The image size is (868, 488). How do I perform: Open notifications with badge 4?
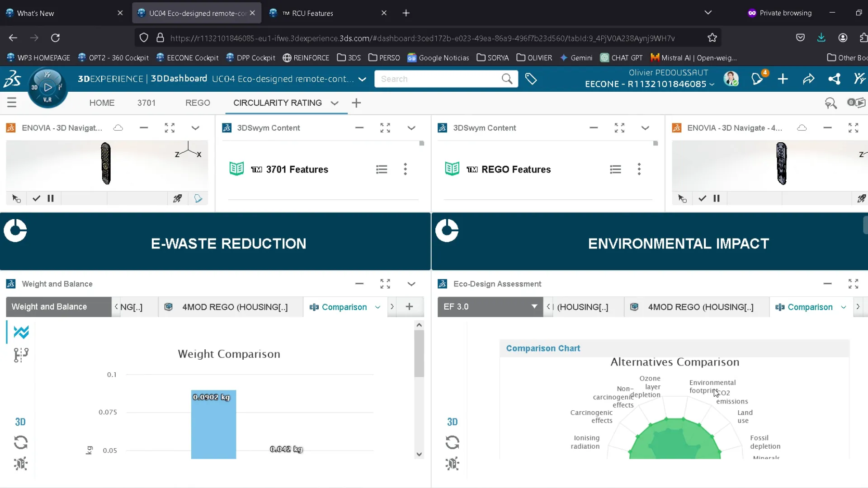pyautogui.click(x=758, y=78)
